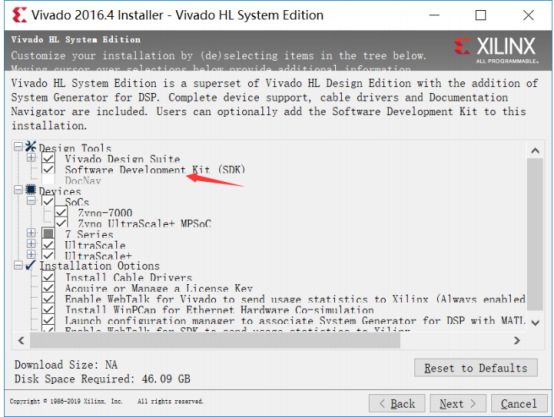This screenshot has width=554, height=417.
Task: Click the vertical scrollbar thumb
Action: [535, 234]
